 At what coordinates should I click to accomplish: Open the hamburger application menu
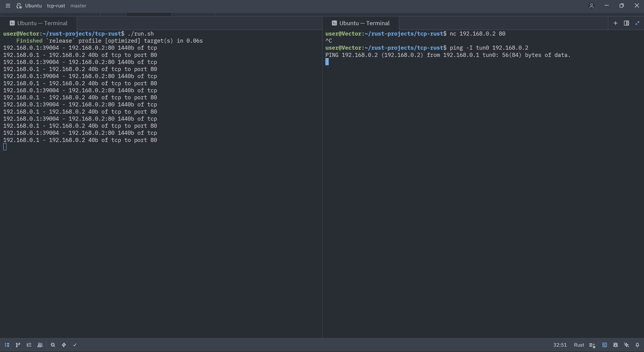click(8, 5)
